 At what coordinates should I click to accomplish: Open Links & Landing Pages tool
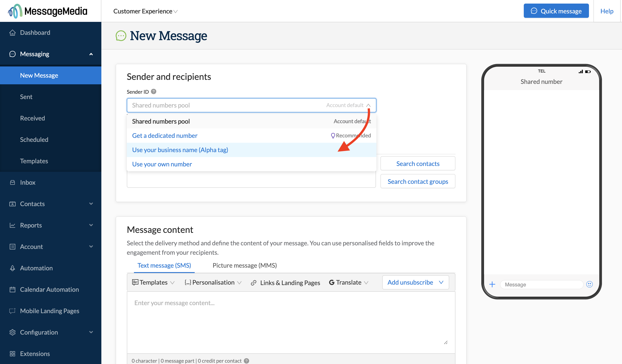[285, 283]
